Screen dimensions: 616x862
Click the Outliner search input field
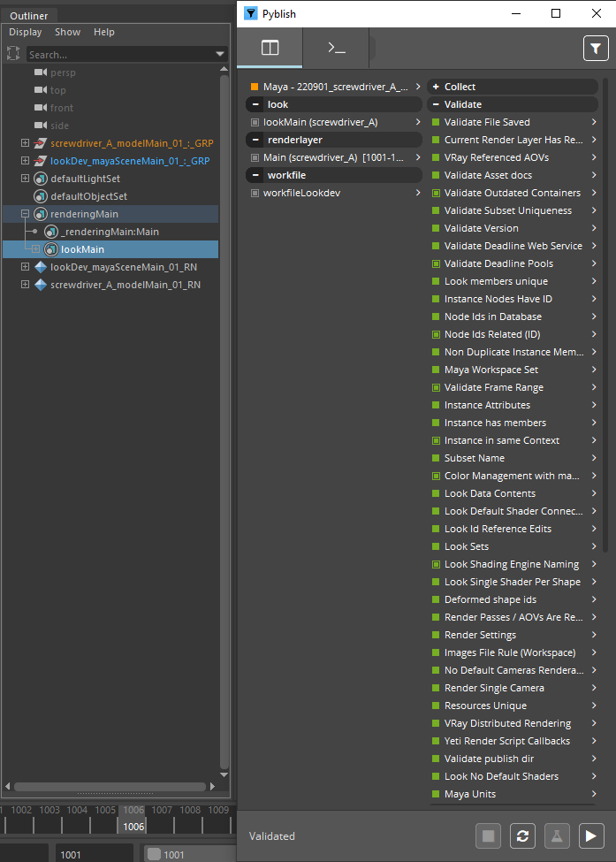click(x=121, y=55)
